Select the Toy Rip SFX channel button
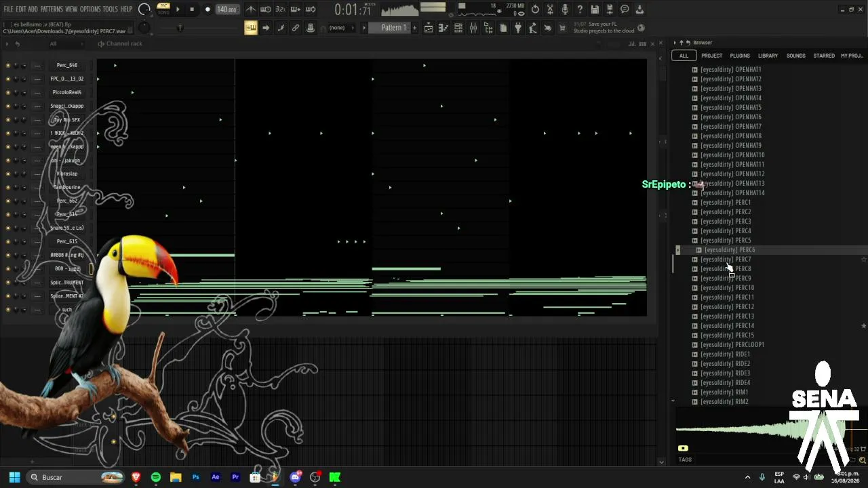Viewport: 868px width, 488px height. (67, 120)
